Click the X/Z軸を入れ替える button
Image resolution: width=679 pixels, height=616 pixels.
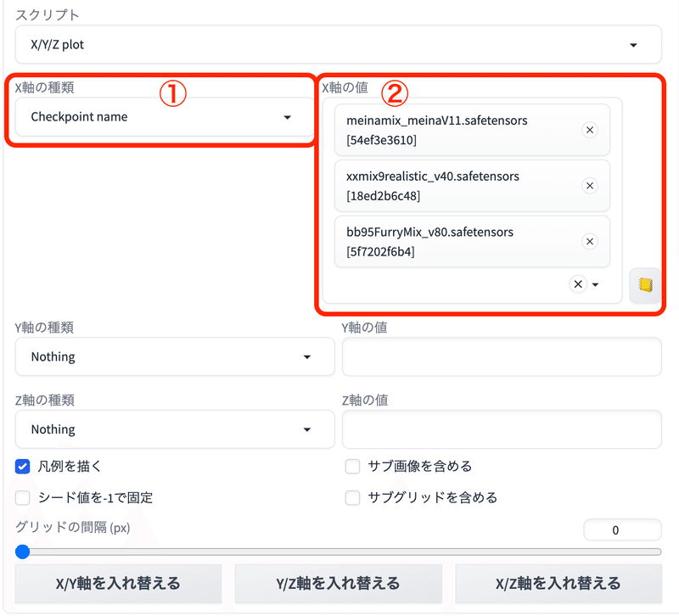pyautogui.click(x=558, y=584)
